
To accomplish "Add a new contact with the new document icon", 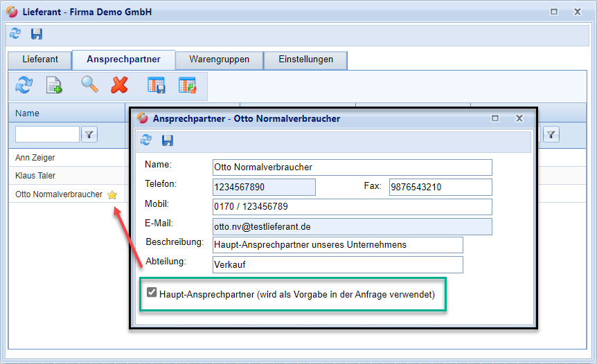I will [x=54, y=85].
